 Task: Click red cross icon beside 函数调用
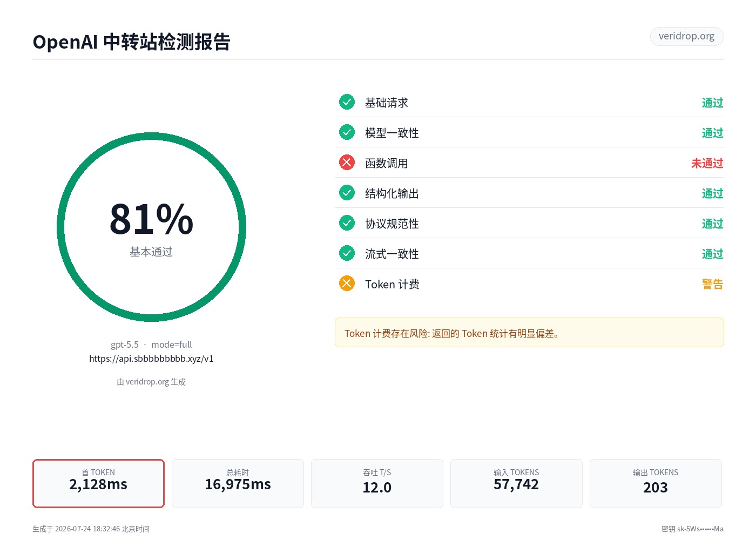point(347,163)
